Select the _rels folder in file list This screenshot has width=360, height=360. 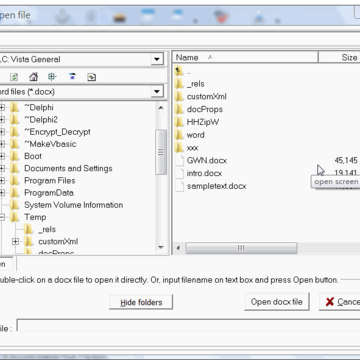(196, 84)
